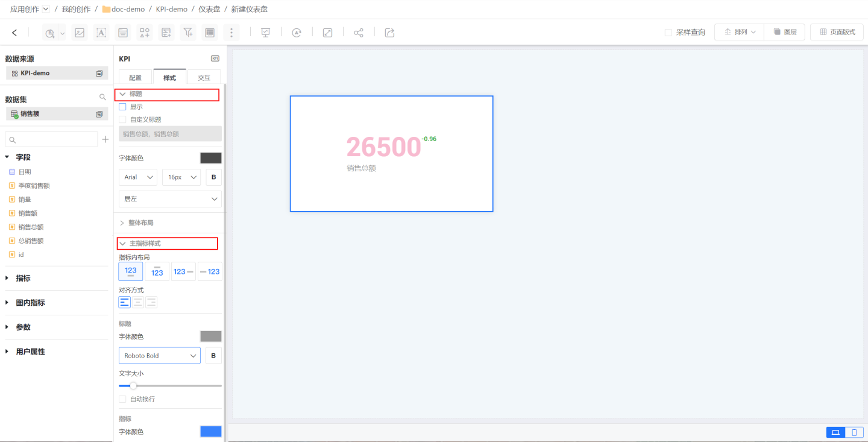Select the KPI card showing 26500

point(391,154)
